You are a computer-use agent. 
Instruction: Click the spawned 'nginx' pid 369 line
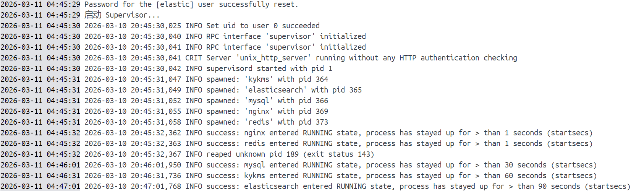coord(267,112)
